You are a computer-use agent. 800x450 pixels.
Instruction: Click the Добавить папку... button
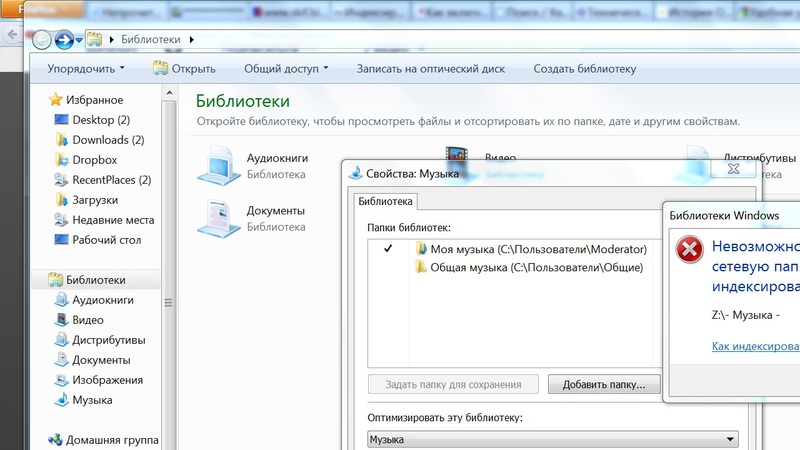(604, 384)
